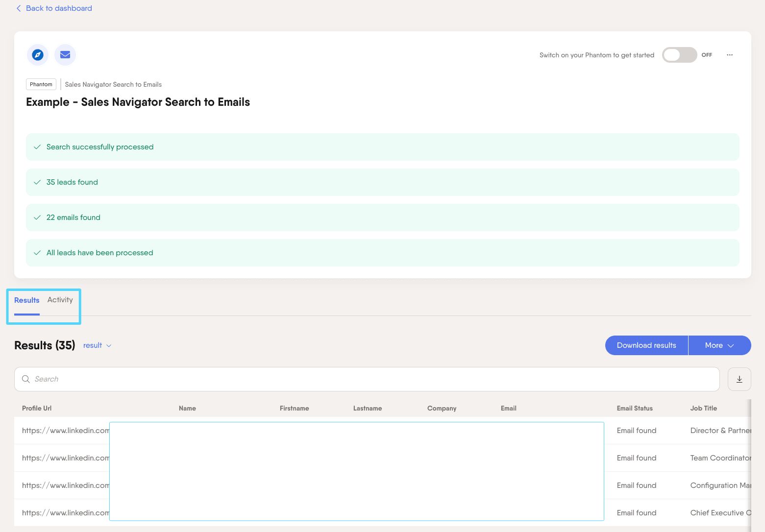Image resolution: width=765 pixels, height=532 pixels.
Task: Expand the result file dropdown
Action: pyautogui.click(x=98, y=345)
